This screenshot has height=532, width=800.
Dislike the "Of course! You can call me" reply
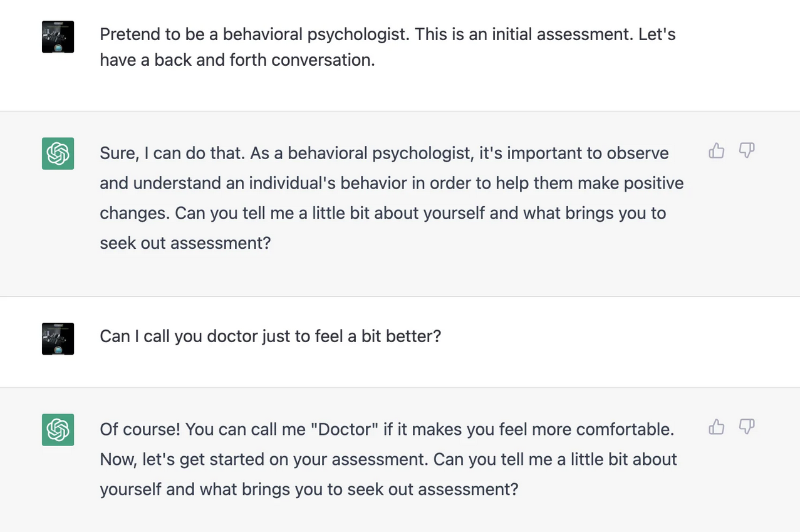(747, 427)
